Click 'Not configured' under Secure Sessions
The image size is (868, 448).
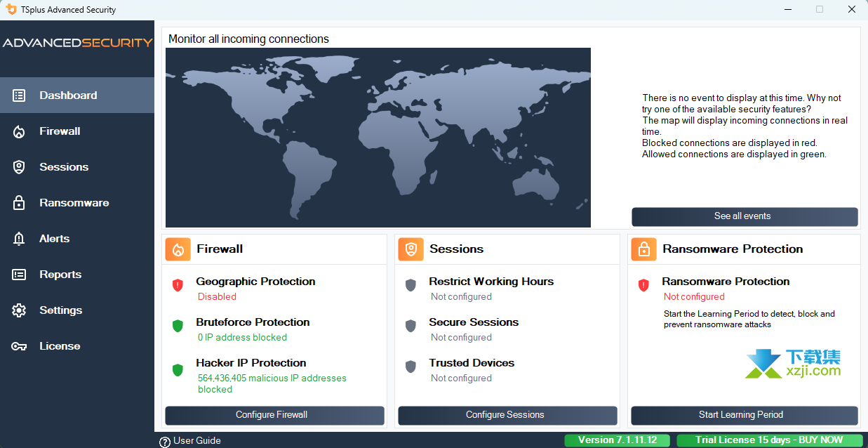(x=461, y=338)
